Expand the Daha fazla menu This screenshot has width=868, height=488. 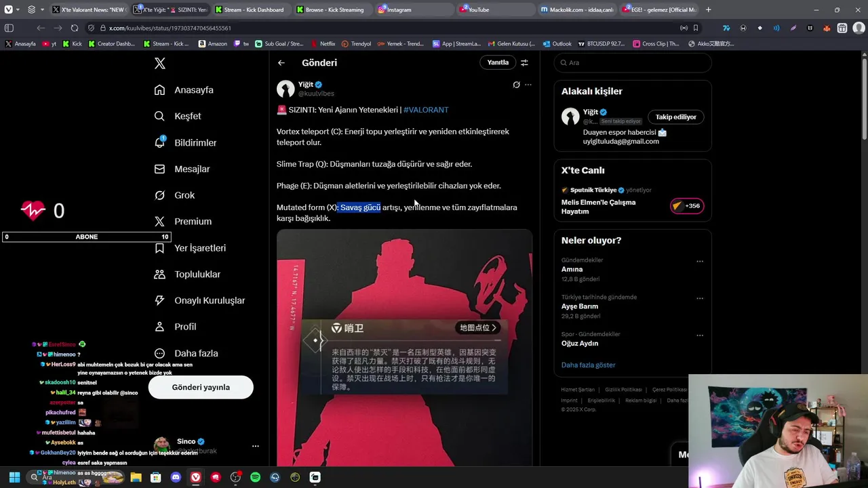pyautogui.click(x=186, y=353)
